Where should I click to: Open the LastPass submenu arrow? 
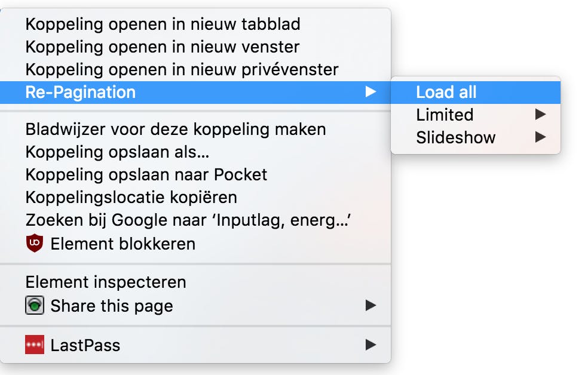[x=370, y=345]
